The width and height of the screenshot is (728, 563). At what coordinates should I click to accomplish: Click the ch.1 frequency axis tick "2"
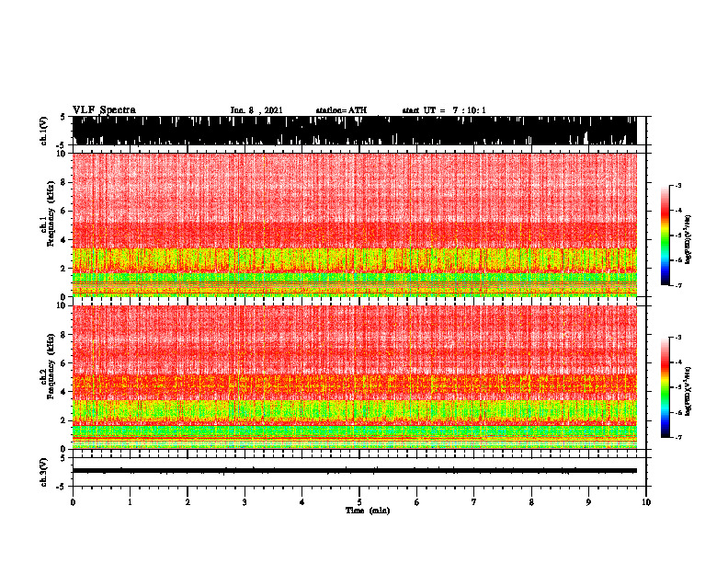pos(64,269)
